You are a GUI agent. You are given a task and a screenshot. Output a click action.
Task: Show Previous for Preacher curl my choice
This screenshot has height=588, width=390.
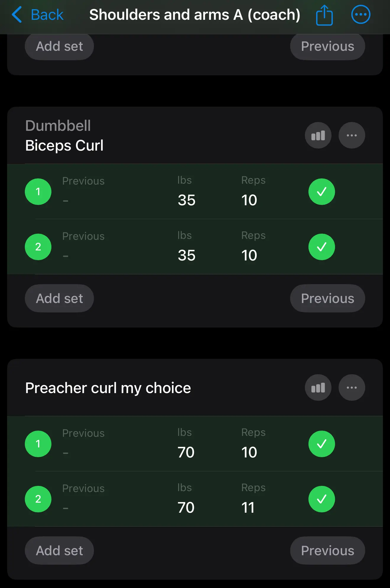pos(327,551)
